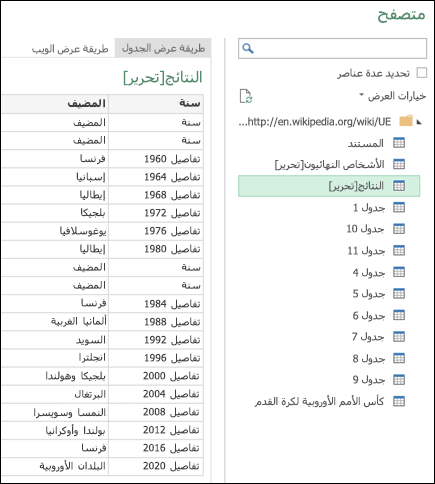The height and width of the screenshot is (484, 435).
Task: Click table icon beside جدول 11
Action: pyautogui.click(x=399, y=251)
